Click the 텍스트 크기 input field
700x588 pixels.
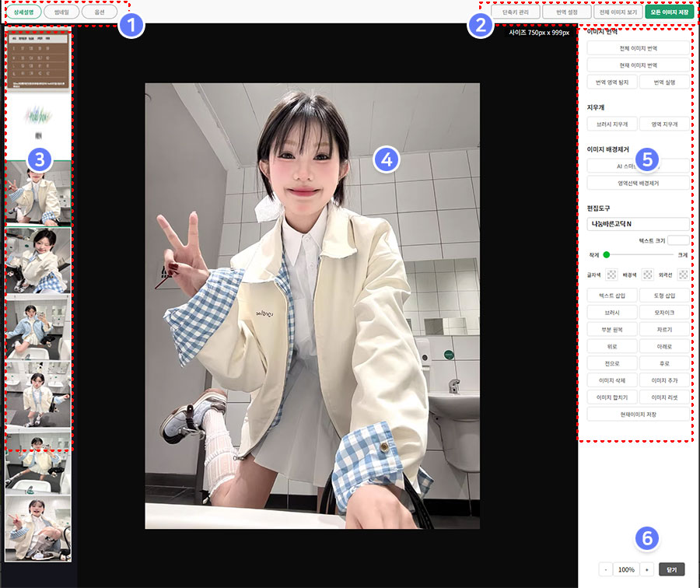coord(677,241)
